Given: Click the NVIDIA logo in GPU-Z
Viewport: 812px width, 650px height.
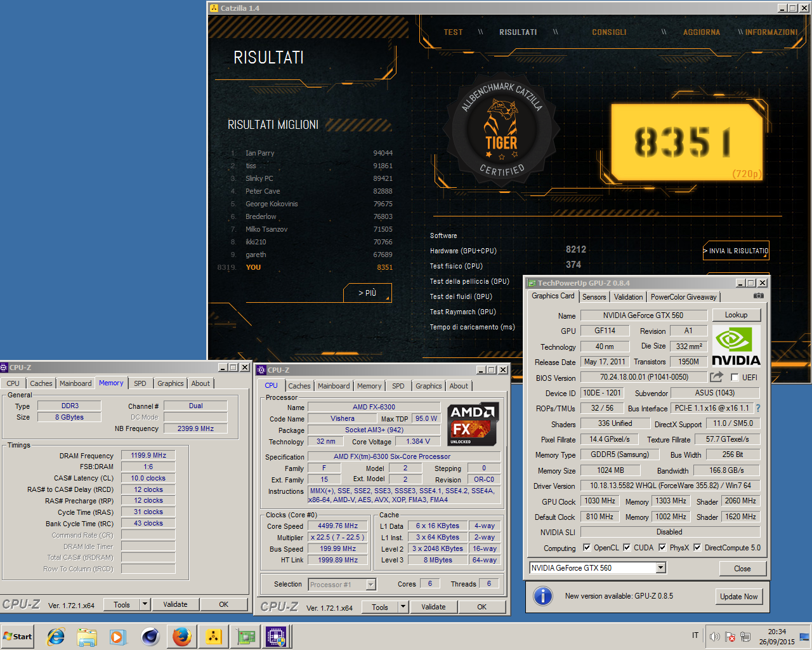Looking at the screenshot, I should click(x=736, y=346).
